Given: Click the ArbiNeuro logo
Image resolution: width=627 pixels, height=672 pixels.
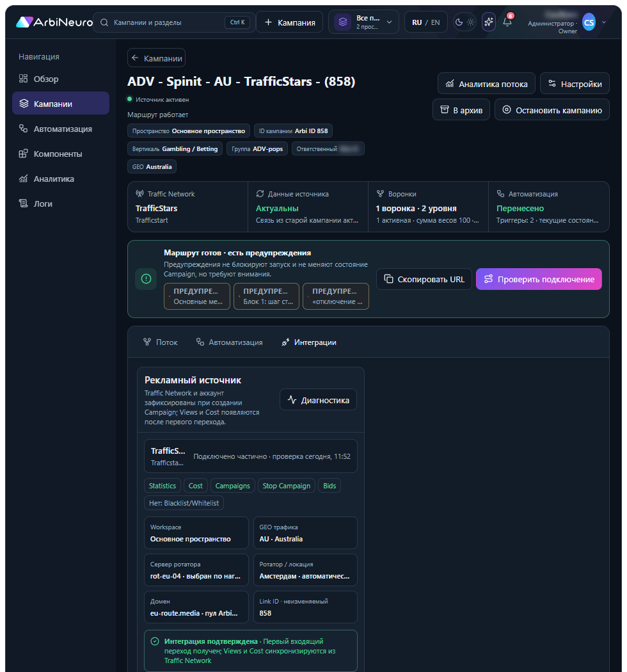Looking at the screenshot, I should coord(54,22).
